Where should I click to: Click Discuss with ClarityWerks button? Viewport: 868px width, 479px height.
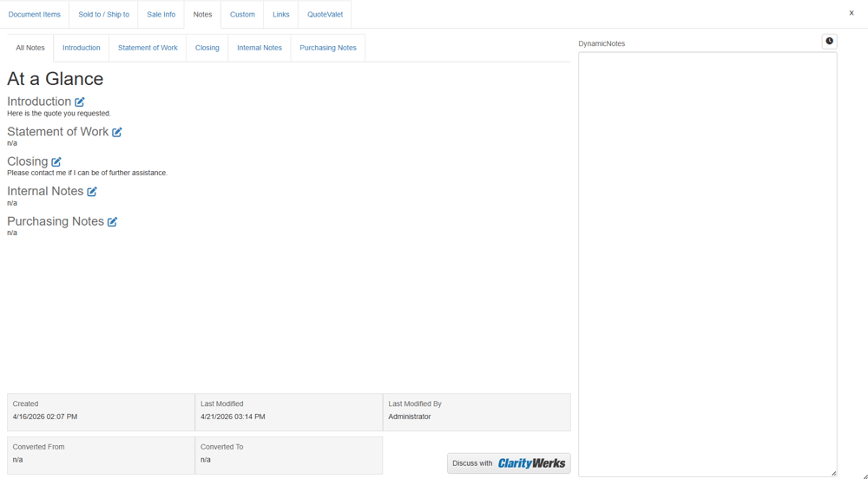point(509,463)
